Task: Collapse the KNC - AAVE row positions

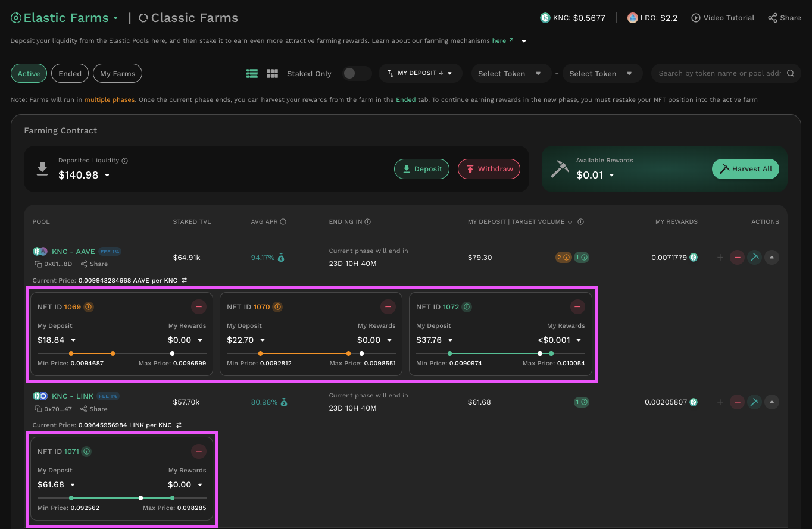Action: [772, 258]
